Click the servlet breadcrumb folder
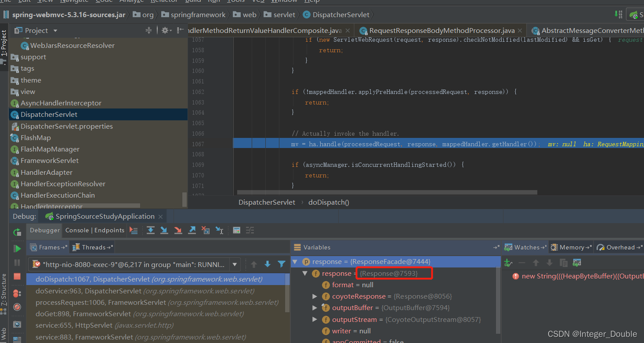The height and width of the screenshot is (343, 644). [279, 14]
